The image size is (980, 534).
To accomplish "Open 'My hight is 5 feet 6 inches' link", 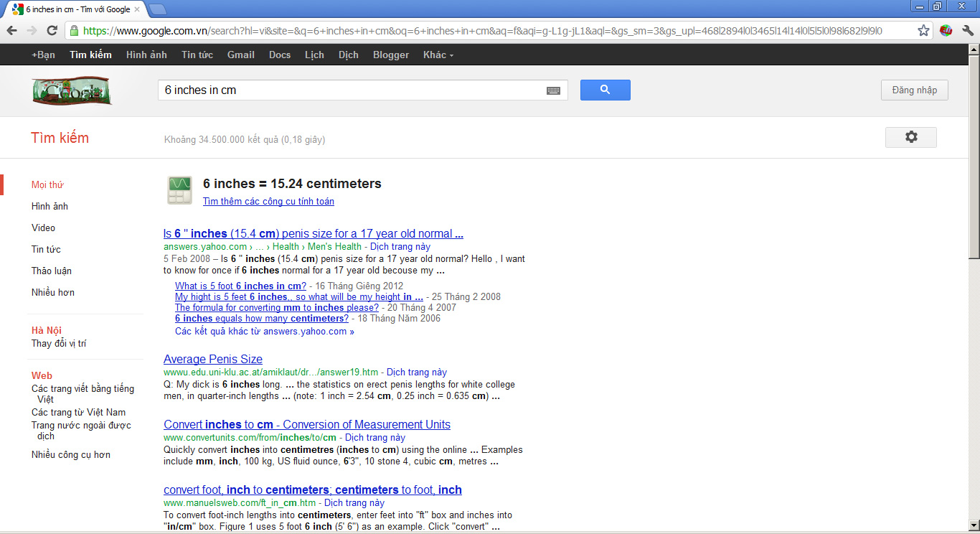I will point(299,296).
